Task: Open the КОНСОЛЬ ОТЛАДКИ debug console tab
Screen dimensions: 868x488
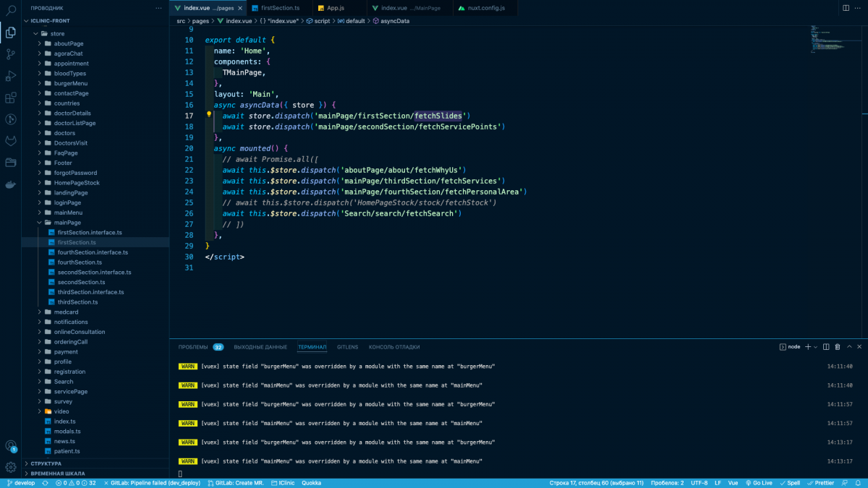Action: click(x=394, y=347)
